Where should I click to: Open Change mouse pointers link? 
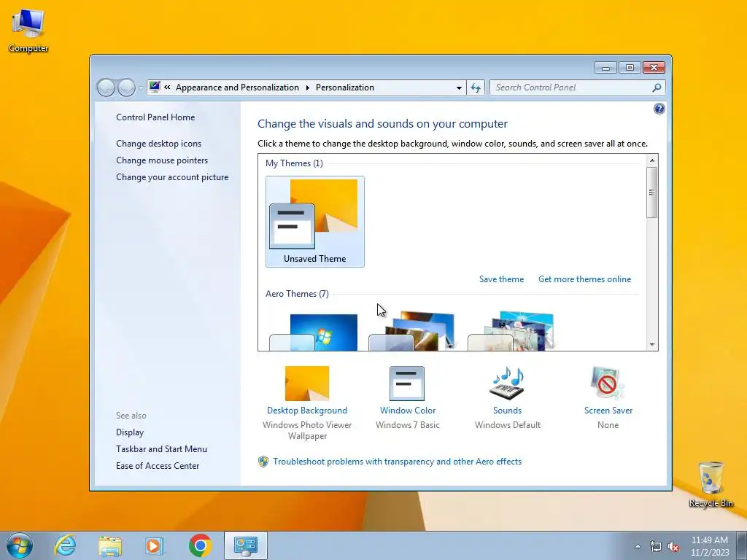pyautogui.click(x=162, y=160)
